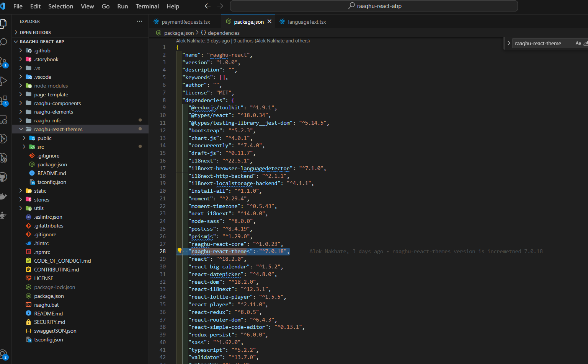Open the Selection menu
Screen dimensions: 588x364
coord(60,6)
